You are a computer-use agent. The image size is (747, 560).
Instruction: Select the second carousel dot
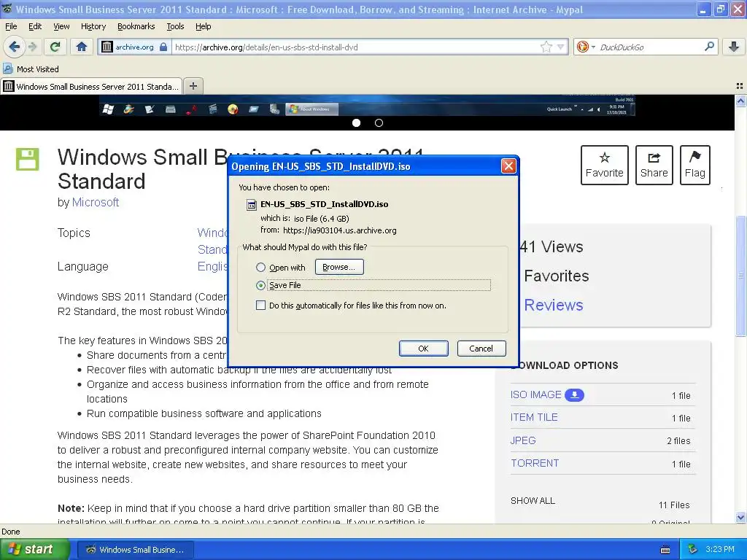tap(379, 122)
